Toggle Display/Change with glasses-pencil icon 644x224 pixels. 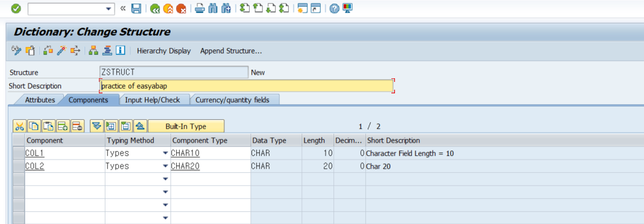[x=16, y=51]
